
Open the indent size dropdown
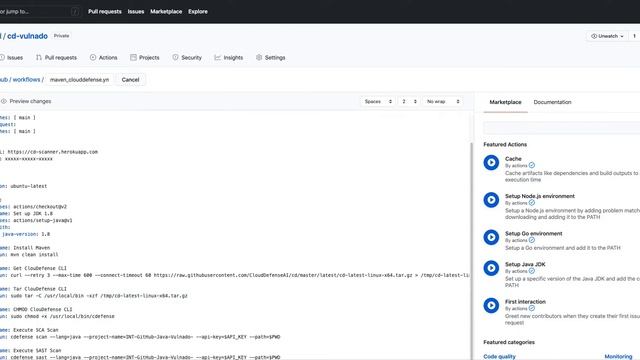pos(409,101)
